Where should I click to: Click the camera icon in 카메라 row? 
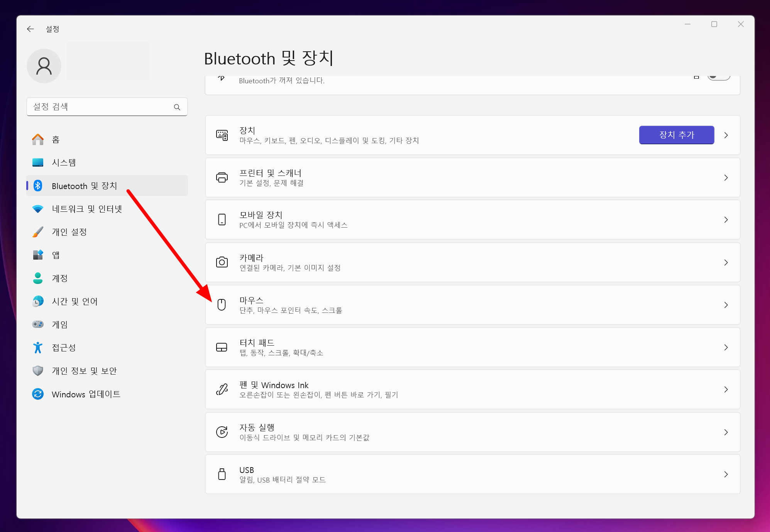222,262
